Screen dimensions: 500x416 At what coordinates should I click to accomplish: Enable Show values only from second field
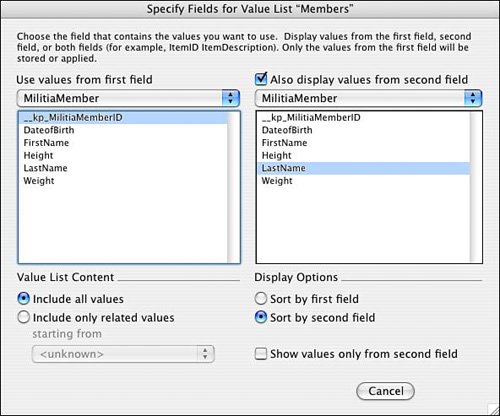coord(261,354)
